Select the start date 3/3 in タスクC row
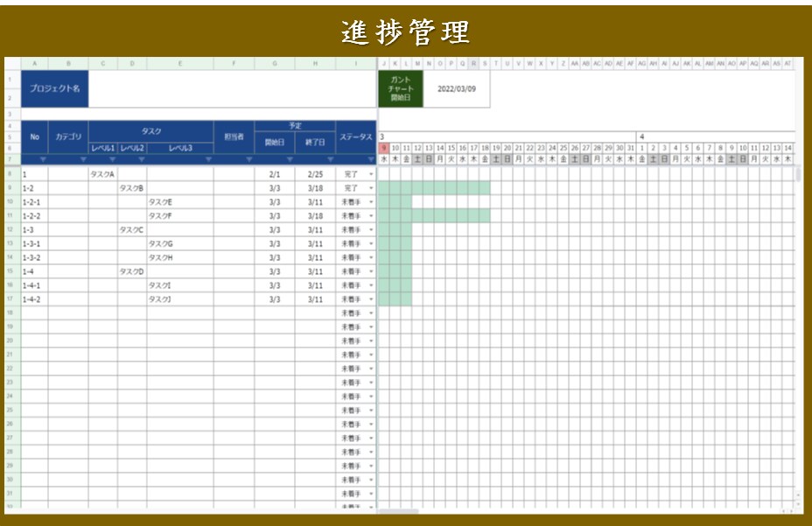The width and height of the screenshot is (812, 526). 275,230
